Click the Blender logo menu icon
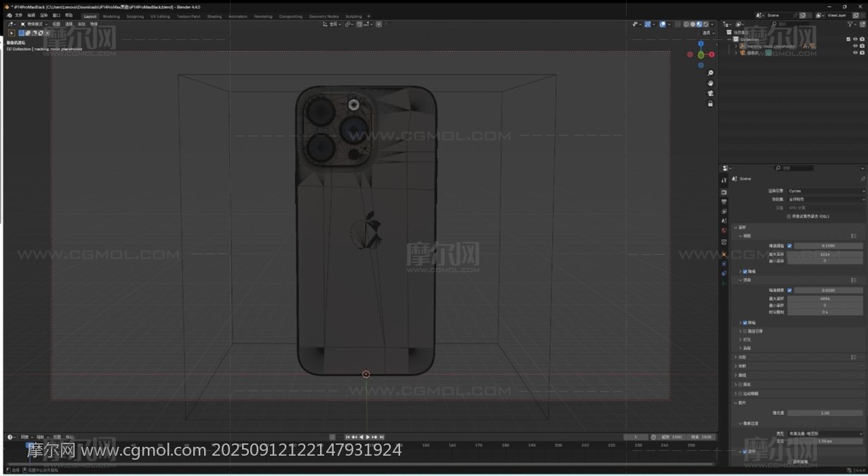868x476 pixels. point(9,15)
